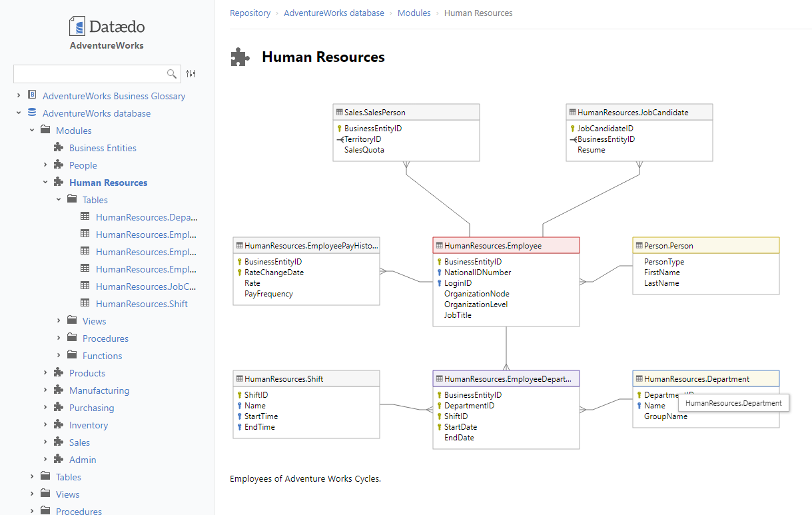Click StartTime column in Shift table
Screen dimensions: 812x515
point(260,416)
